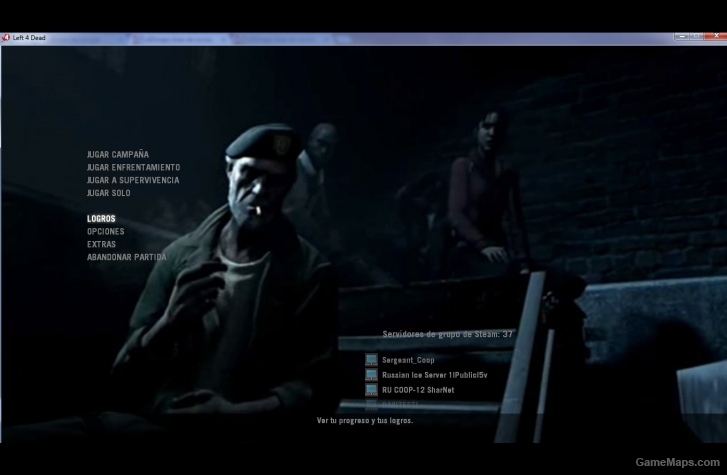Click the RU COOP-12 SharNet server icon
The width and height of the screenshot is (727, 475).
coord(371,390)
